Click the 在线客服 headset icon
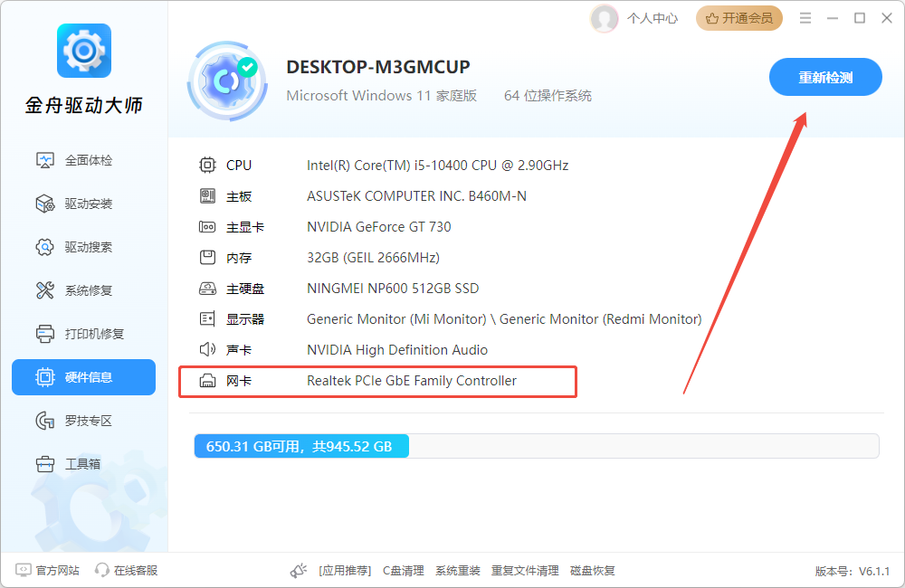The height and width of the screenshot is (588, 905). click(102, 570)
